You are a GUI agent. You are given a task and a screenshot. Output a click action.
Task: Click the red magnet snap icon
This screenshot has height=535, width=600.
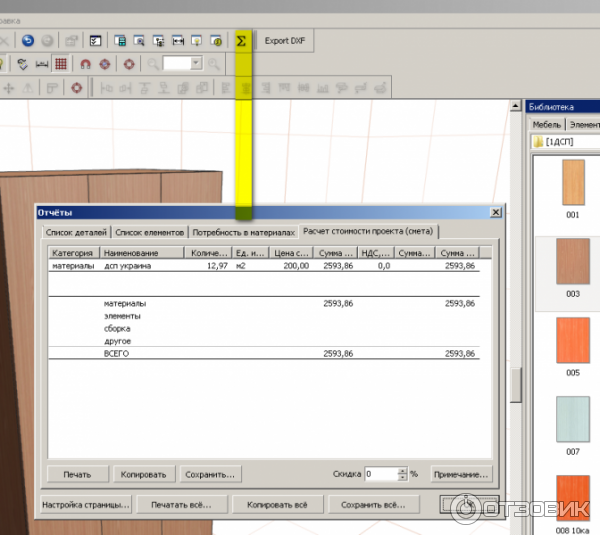[86, 64]
